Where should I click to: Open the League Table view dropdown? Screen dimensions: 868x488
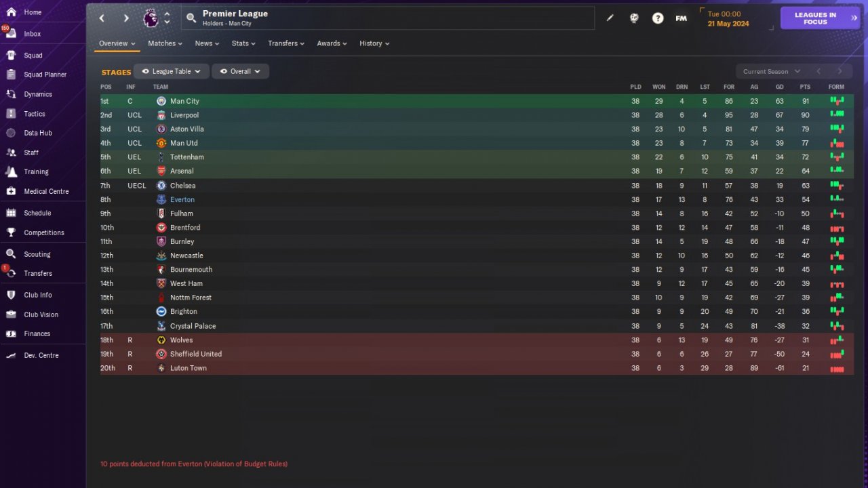point(172,71)
